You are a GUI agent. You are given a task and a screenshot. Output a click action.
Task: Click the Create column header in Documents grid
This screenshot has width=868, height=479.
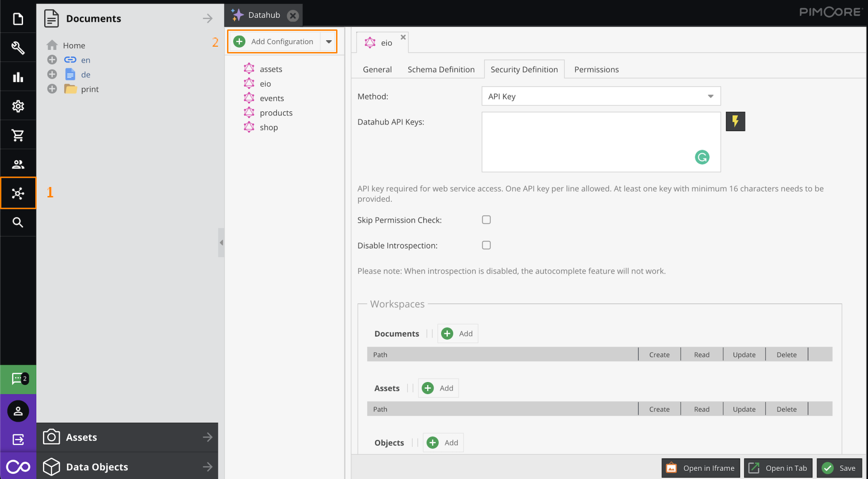(x=659, y=354)
